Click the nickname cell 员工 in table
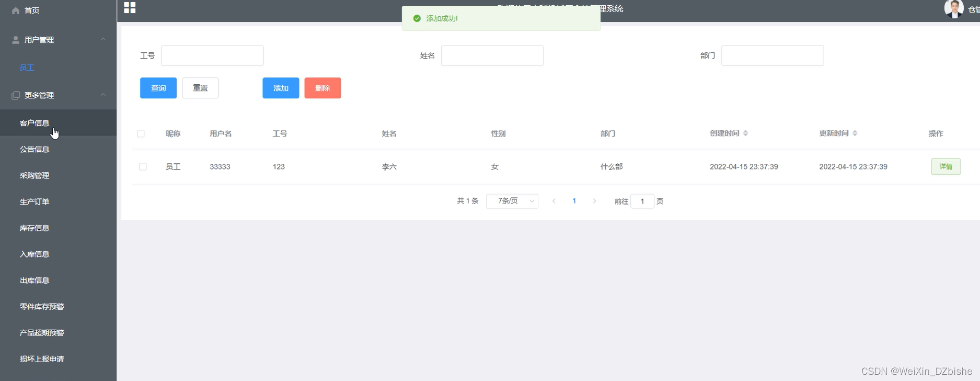This screenshot has height=381, width=980. coord(173,166)
